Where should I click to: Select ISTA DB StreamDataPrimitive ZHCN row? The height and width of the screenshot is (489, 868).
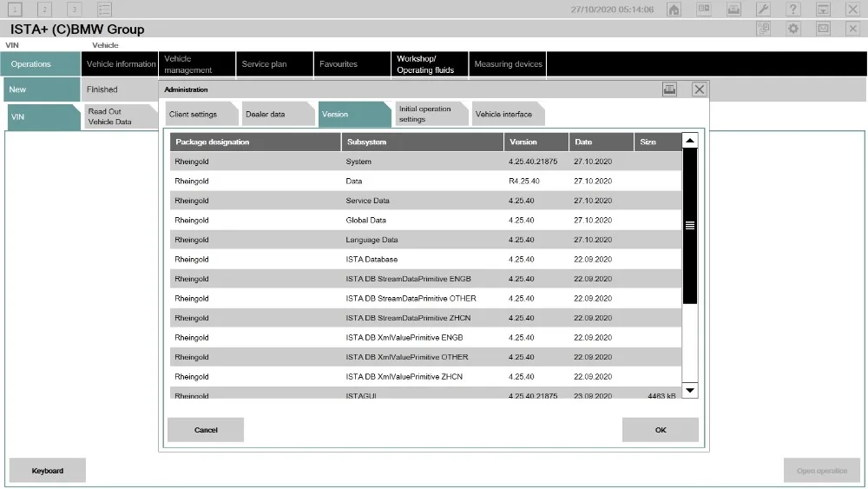tap(425, 318)
